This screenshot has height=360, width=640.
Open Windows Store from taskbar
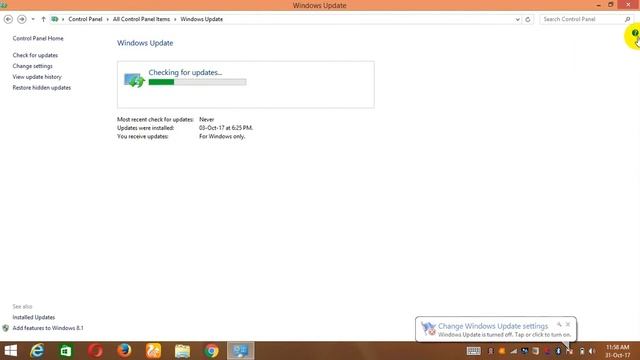(66, 351)
